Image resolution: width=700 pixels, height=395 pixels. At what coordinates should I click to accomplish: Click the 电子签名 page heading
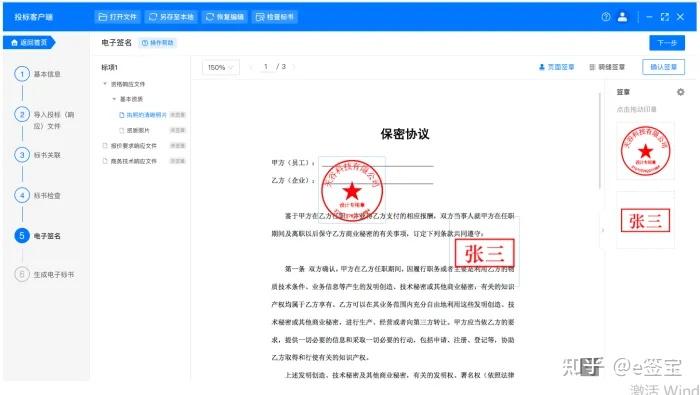(x=117, y=43)
